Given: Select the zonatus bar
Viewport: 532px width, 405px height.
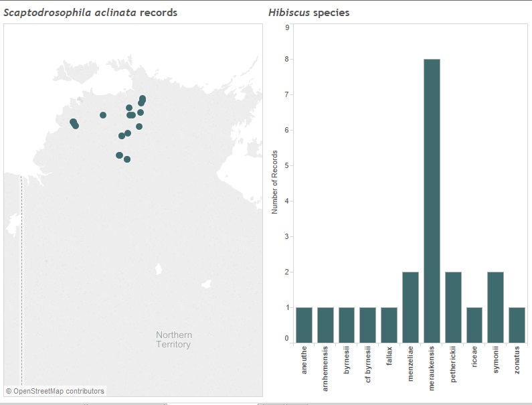Looking at the screenshot, I should tap(517, 325).
